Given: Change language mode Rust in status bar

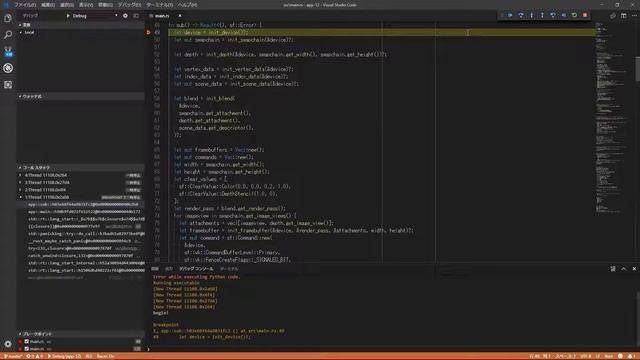Looking at the screenshot, I should [609, 356].
